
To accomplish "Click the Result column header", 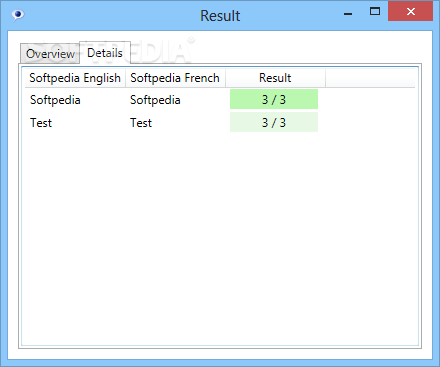I will click(x=275, y=78).
